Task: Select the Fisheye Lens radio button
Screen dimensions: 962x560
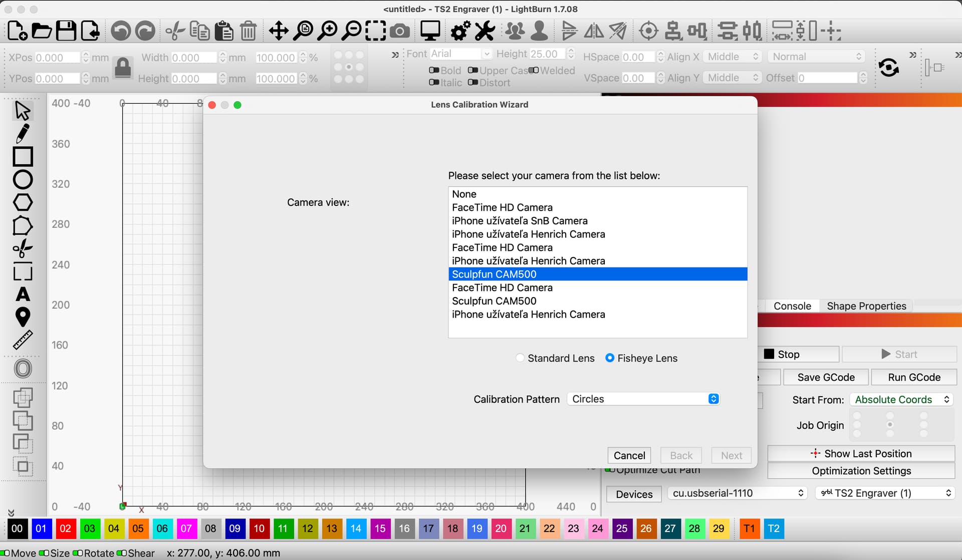Action: click(610, 358)
